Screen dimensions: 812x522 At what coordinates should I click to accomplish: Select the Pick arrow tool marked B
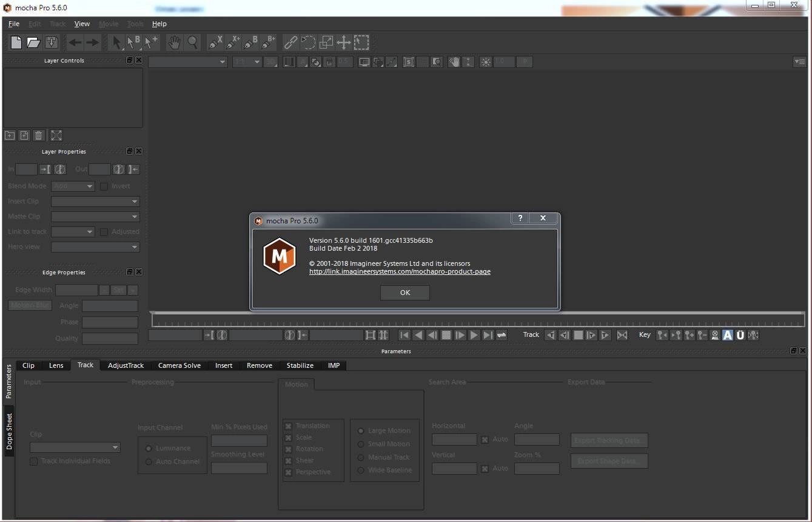pyautogui.click(x=133, y=42)
